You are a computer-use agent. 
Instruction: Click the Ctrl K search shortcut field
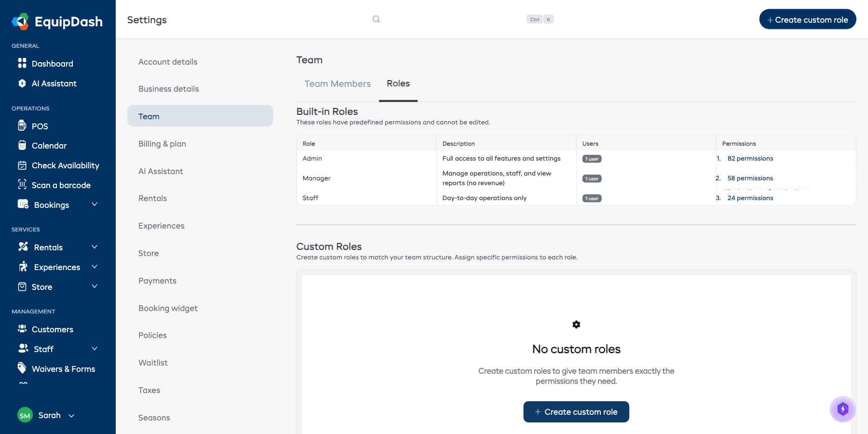pyautogui.click(x=539, y=19)
